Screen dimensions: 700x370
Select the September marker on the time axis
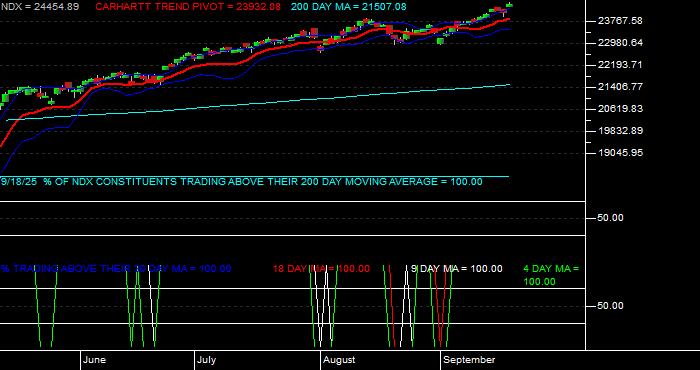tap(469, 360)
